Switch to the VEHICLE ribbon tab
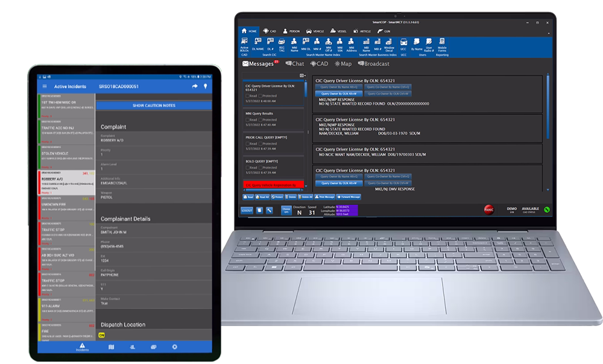 [315, 31]
